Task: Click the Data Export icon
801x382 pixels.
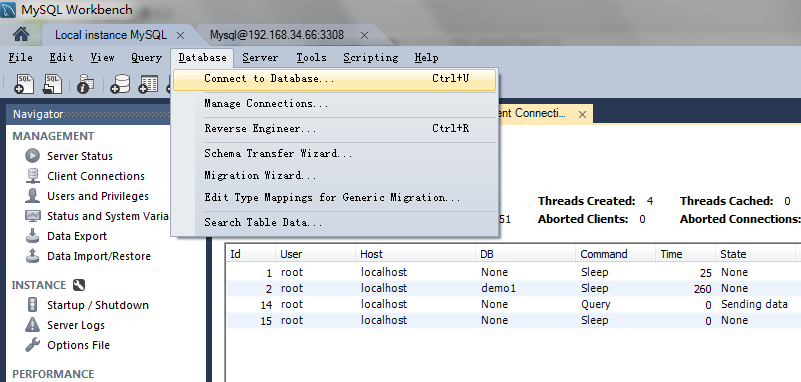Action: point(32,235)
